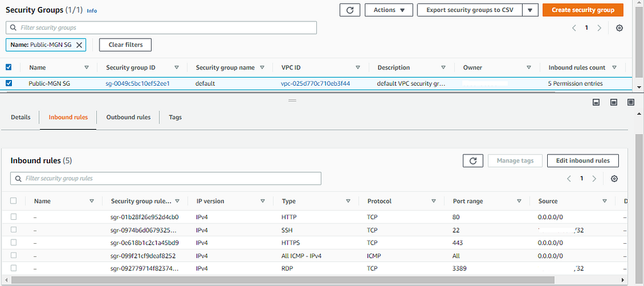This screenshot has width=644, height=286.
Task: Click Edit inbound rules button
Action: pyautogui.click(x=583, y=161)
